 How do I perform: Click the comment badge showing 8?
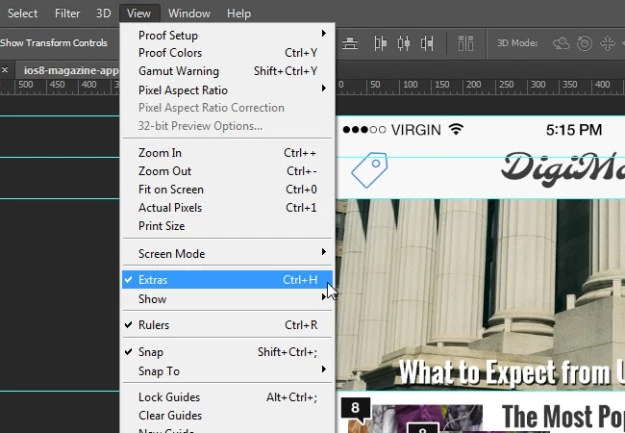click(x=356, y=409)
